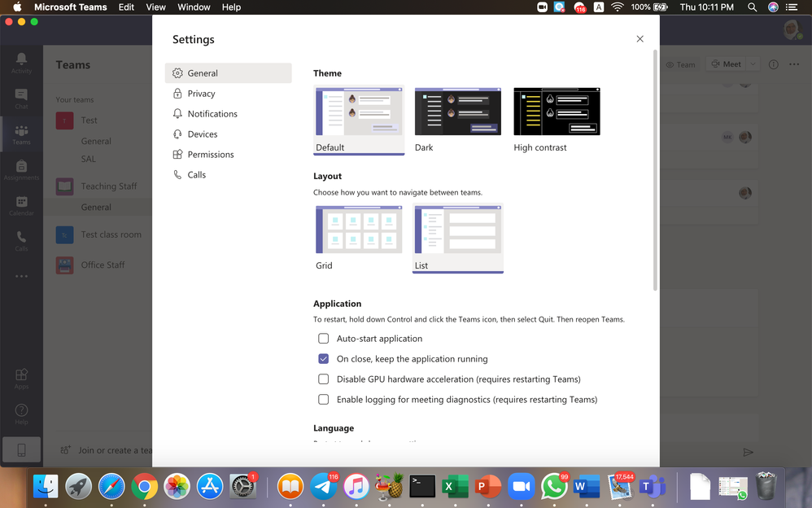Select the Teaching Staff team name
The height and width of the screenshot is (508, 812).
[x=109, y=186]
